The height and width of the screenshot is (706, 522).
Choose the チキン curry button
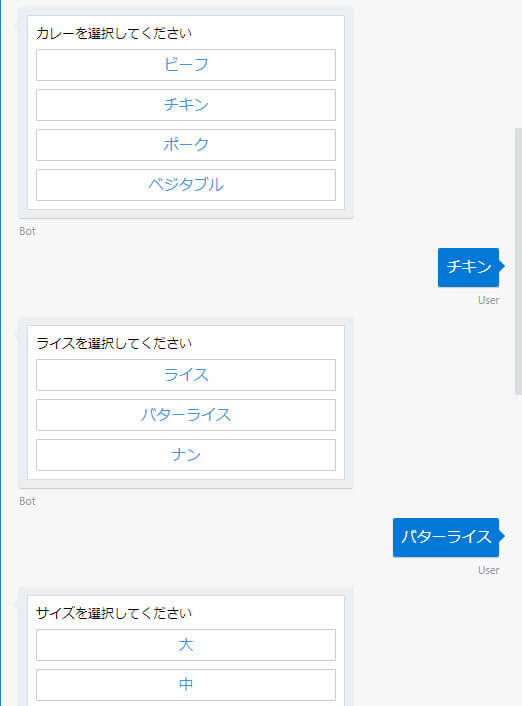coord(186,105)
